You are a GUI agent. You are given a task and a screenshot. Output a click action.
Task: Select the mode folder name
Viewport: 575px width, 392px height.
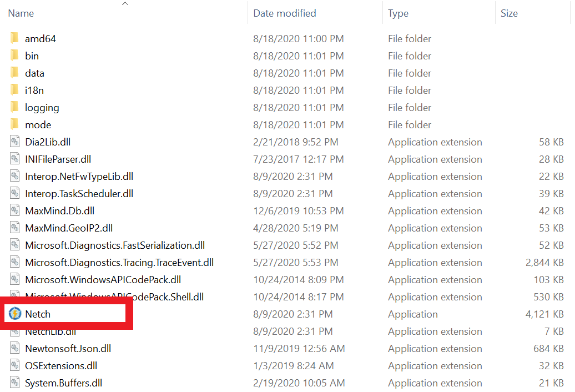(38, 125)
